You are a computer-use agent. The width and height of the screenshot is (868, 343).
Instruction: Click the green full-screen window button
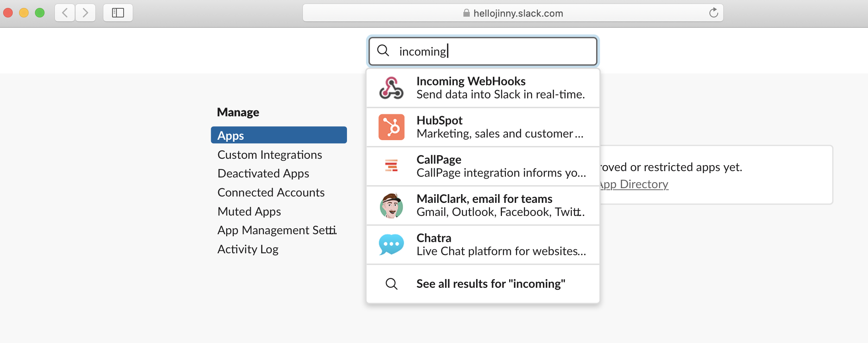click(x=40, y=13)
